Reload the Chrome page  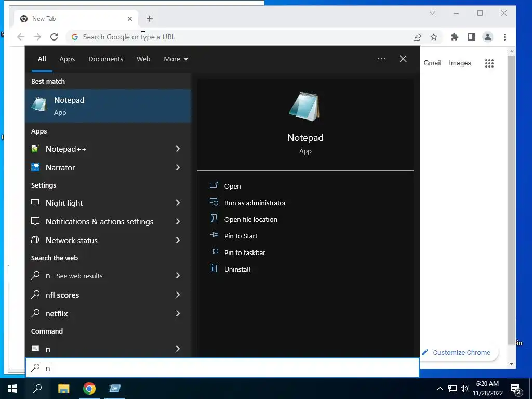point(54,37)
